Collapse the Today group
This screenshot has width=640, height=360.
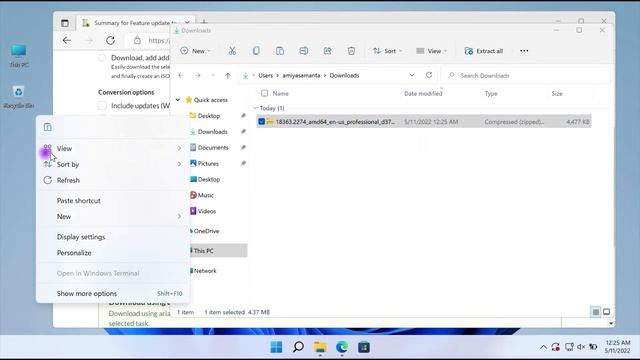255,109
